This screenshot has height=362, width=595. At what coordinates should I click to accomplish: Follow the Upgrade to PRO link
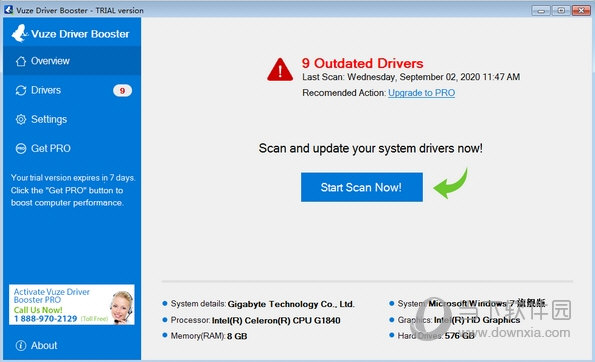pos(421,93)
